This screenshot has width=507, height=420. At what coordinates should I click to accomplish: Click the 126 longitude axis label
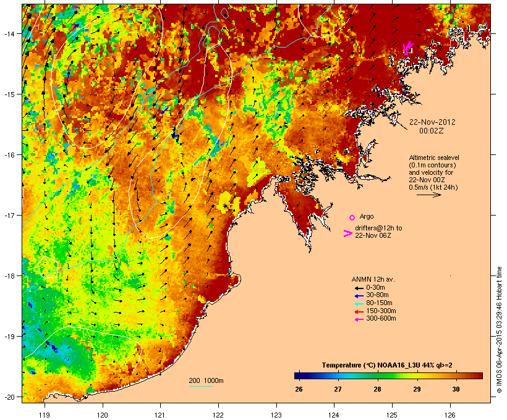pyautogui.click(x=450, y=415)
